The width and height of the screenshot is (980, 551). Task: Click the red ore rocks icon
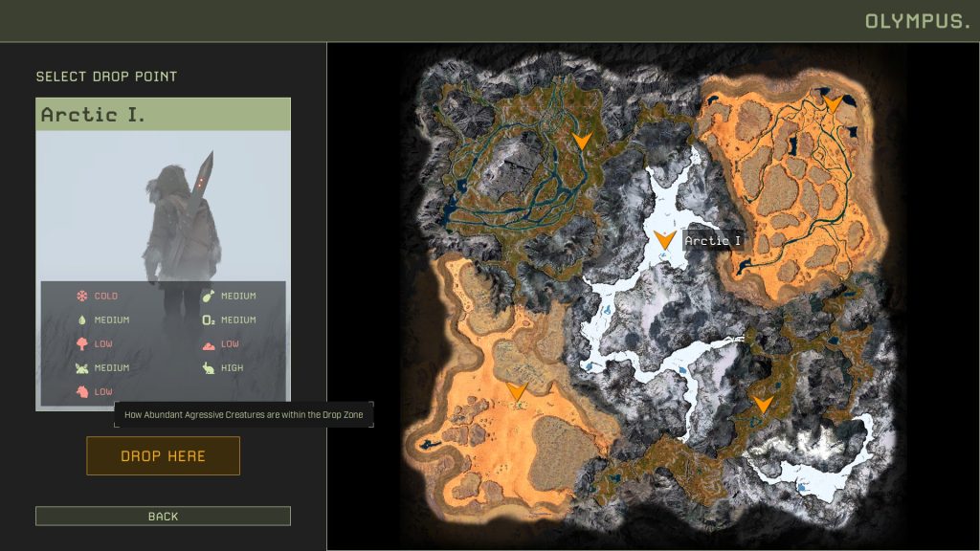[x=208, y=344]
